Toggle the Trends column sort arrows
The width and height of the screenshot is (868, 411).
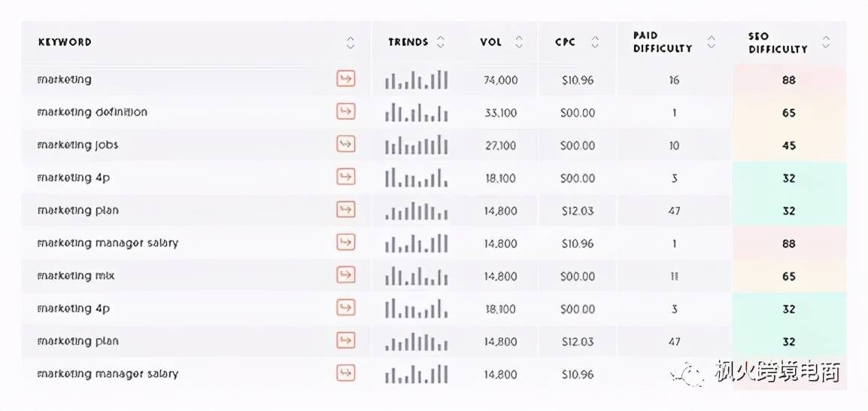click(441, 42)
